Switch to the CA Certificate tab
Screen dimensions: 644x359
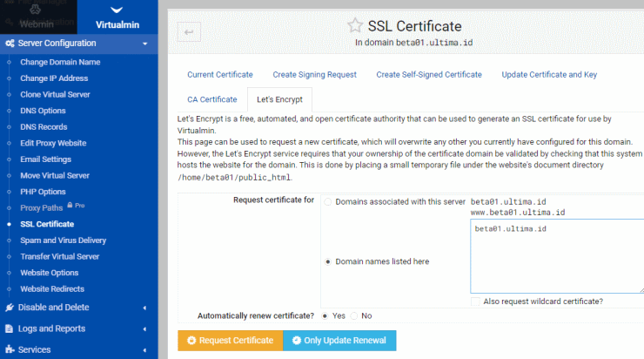point(212,99)
